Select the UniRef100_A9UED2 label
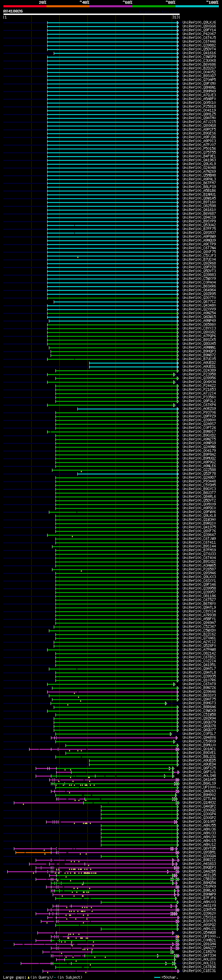This screenshot has height=980, width=222. (199, 363)
